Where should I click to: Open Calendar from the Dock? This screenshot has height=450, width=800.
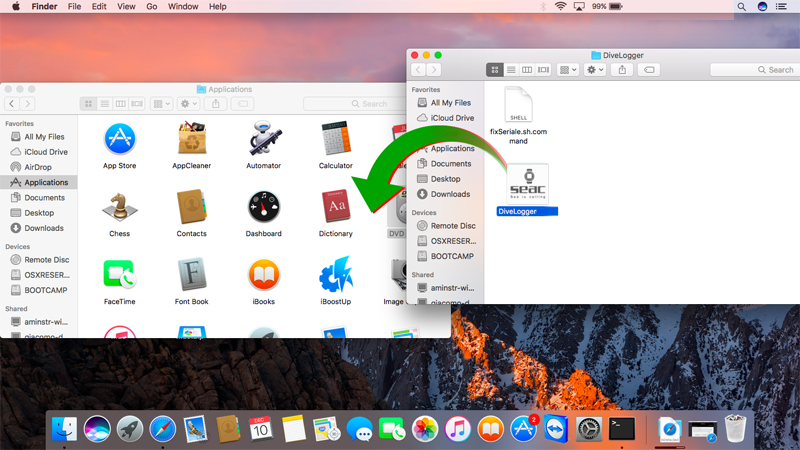(260, 429)
